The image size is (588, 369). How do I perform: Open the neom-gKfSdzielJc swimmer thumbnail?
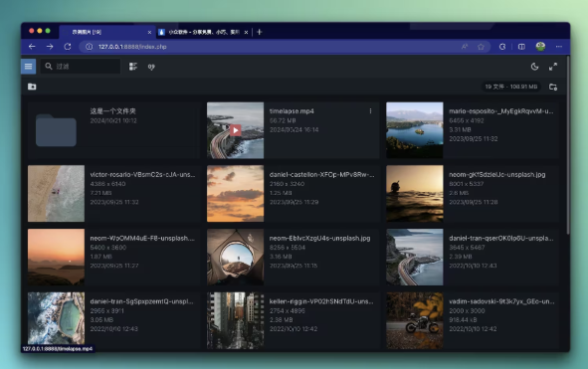415,194
